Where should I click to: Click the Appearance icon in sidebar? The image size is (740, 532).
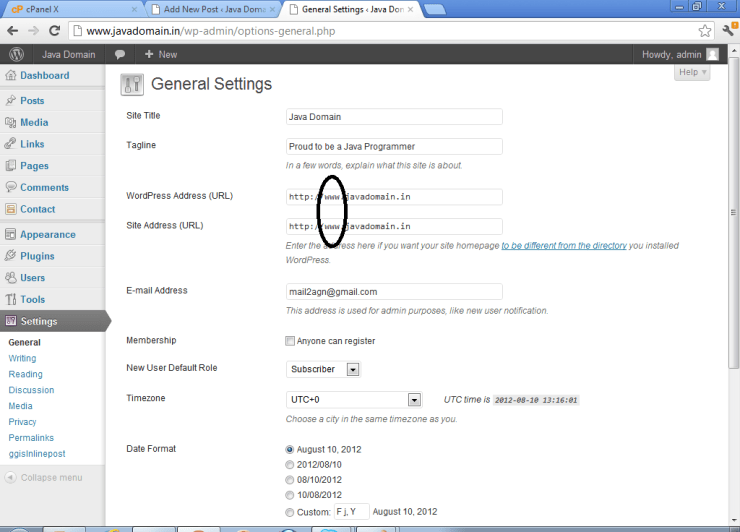[x=10, y=234]
